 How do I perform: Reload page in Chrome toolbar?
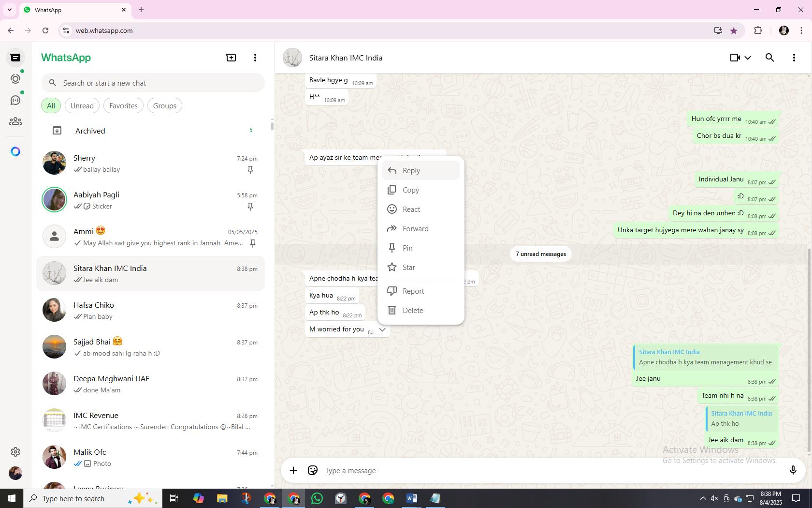[45, 30]
